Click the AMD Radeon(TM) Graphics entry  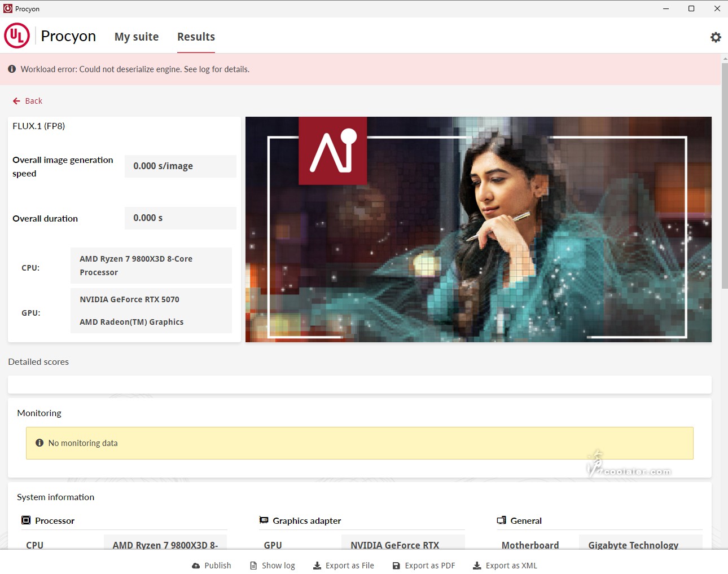[131, 322]
